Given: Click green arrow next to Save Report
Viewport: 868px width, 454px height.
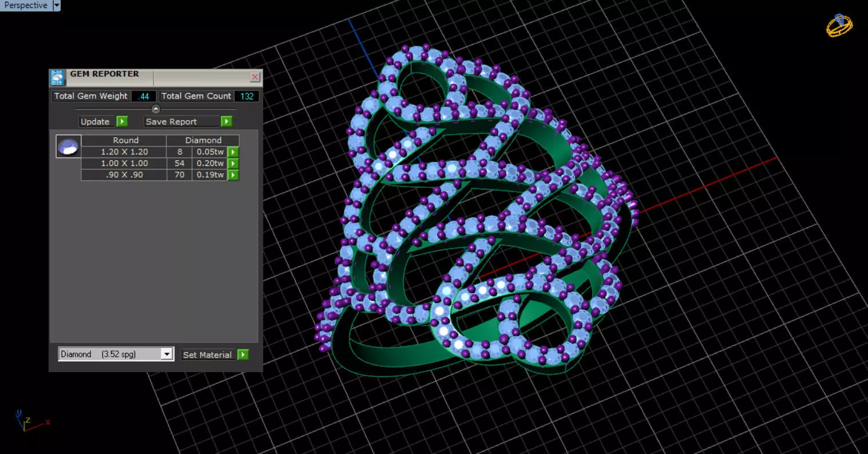Looking at the screenshot, I should tap(227, 121).
